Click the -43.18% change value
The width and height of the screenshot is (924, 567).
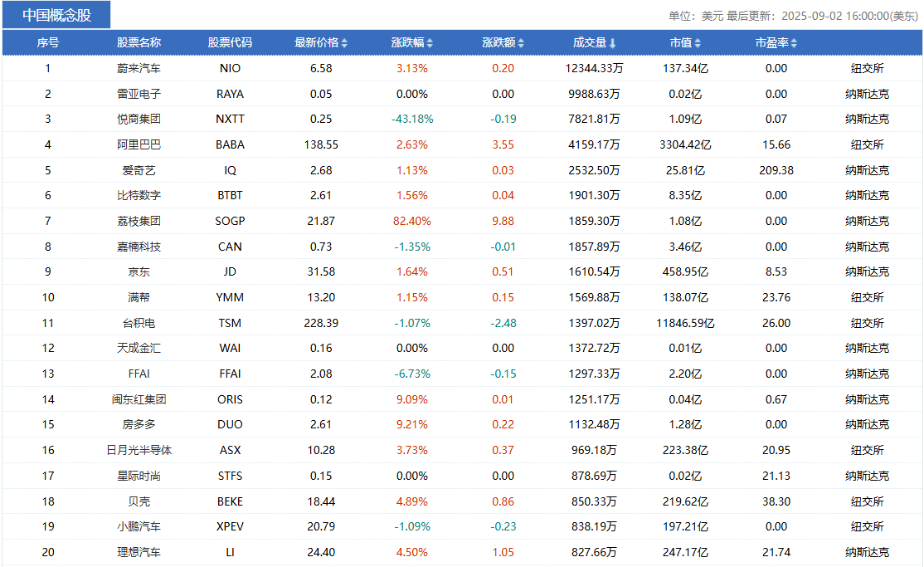[x=412, y=120]
